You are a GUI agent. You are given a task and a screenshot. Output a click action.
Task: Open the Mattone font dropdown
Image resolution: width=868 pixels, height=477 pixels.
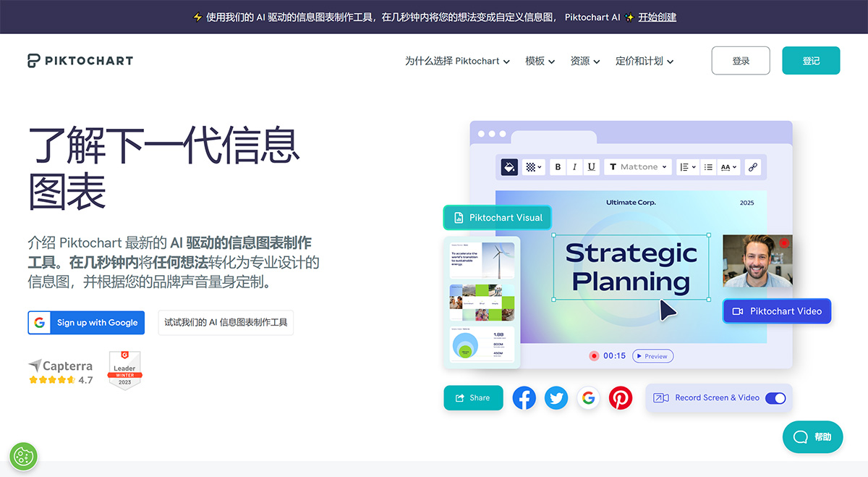tap(637, 166)
